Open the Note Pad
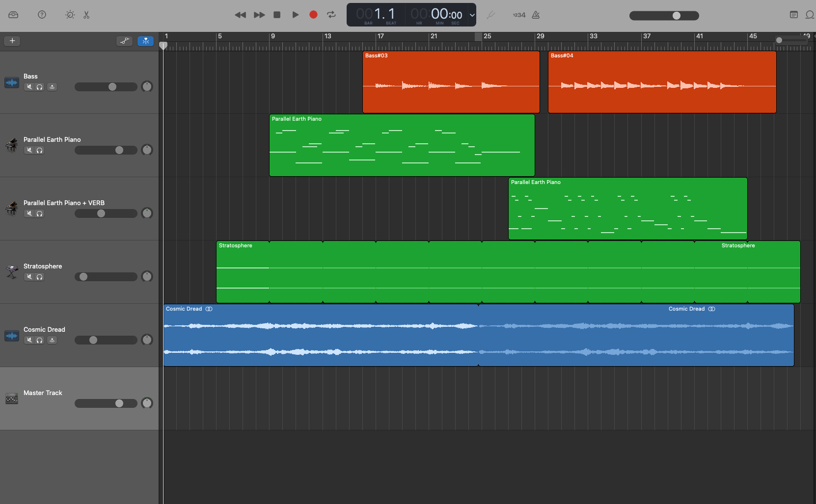This screenshot has height=504, width=816. pyautogui.click(x=794, y=15)
